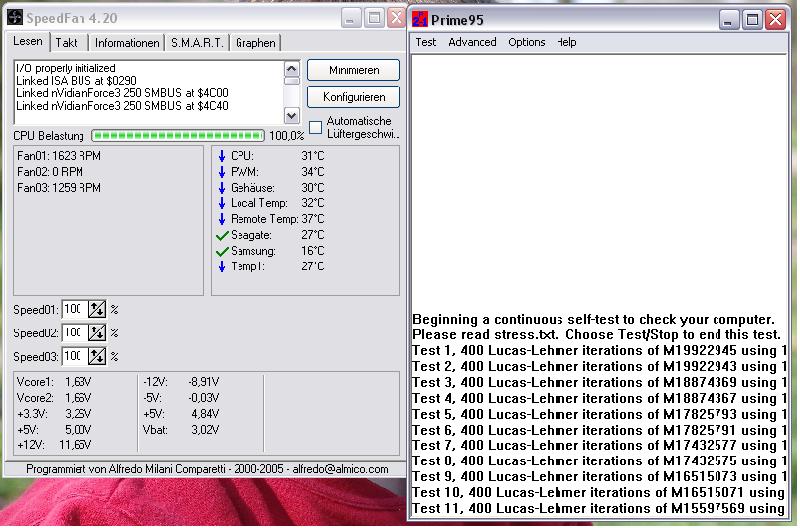Open the Prime95 Help menu
Screen dimensions: 800x528
[x=567, y=42]
